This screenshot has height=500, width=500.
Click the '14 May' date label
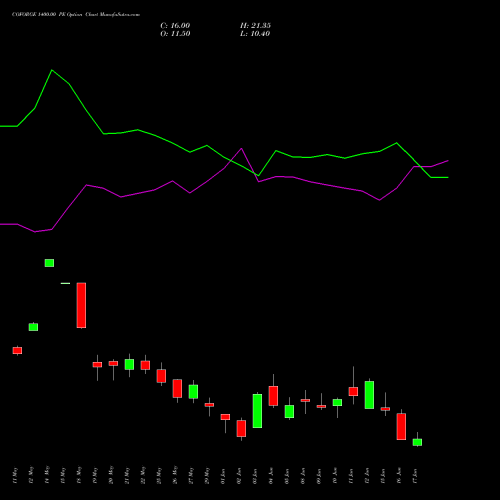point(47,475)
